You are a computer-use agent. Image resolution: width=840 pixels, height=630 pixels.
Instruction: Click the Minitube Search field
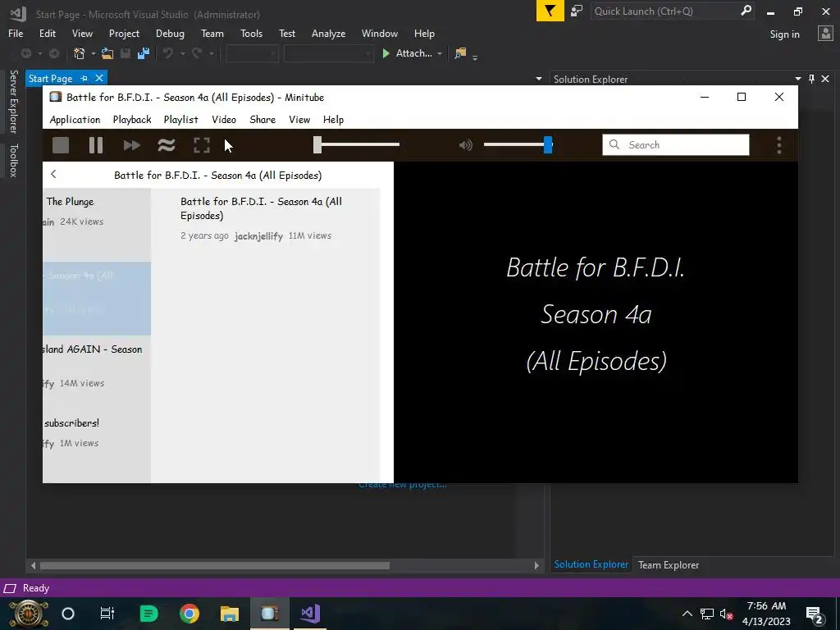click(676, 144)
